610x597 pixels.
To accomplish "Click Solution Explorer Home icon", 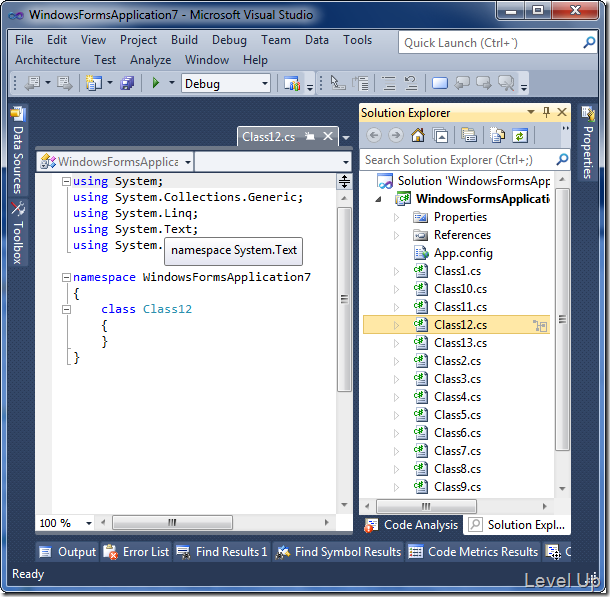I will (418, 136).
